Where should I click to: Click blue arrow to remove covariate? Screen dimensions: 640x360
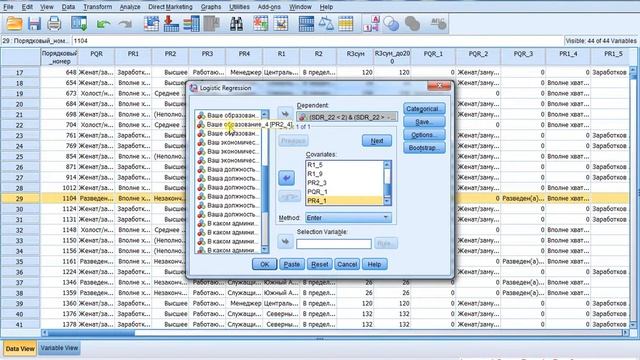pyautogui.click(x=286, y=178)
